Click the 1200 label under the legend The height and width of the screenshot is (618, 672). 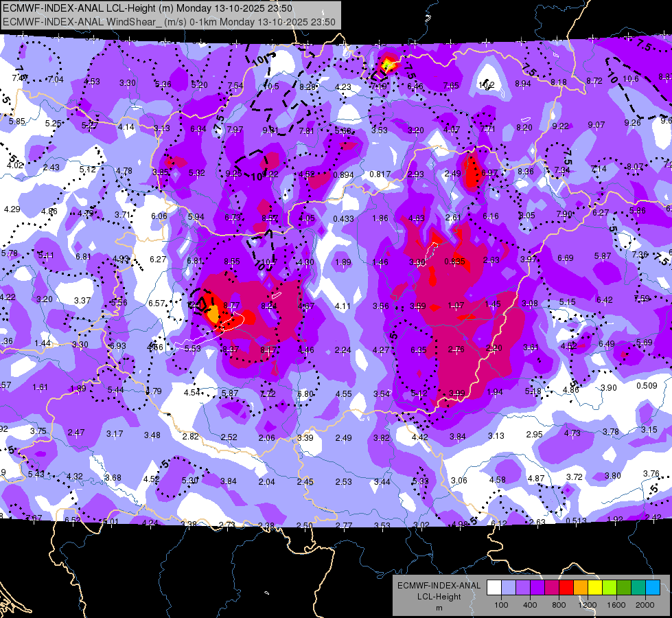tap(588, 604)
